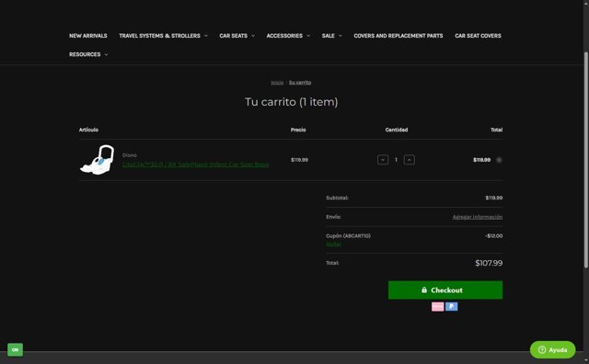The height and width of the screenshot is (364, 589).
Task: Open the Sale menu item
Action: point(328,36)
